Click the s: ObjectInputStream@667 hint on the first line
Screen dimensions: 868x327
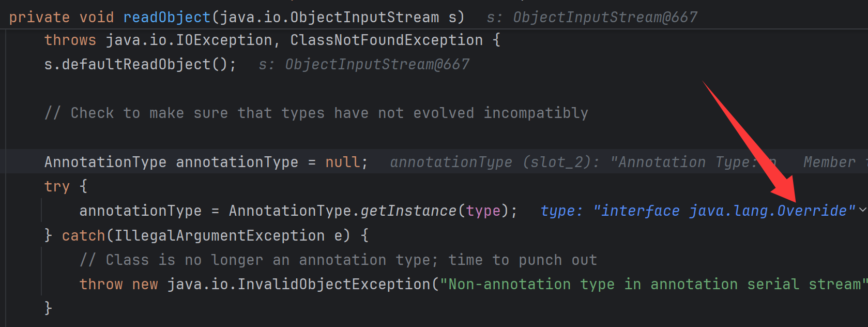(x=592, y=18)
